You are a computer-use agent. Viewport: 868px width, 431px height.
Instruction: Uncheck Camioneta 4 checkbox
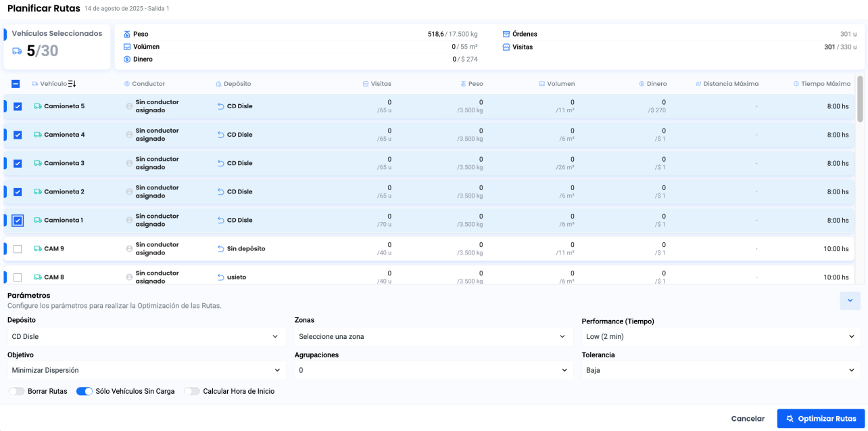point(18,135)
